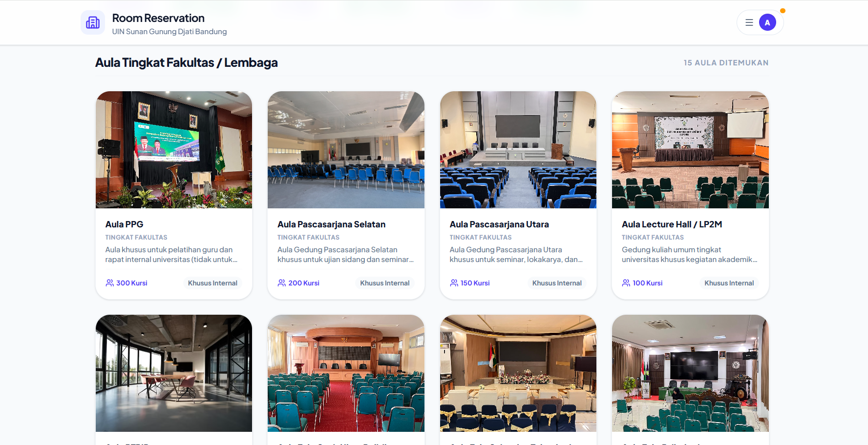The height and width of the screenshot is (445, 868).
Task: Click the Lecture Hall description text
Action: point(690,255)
